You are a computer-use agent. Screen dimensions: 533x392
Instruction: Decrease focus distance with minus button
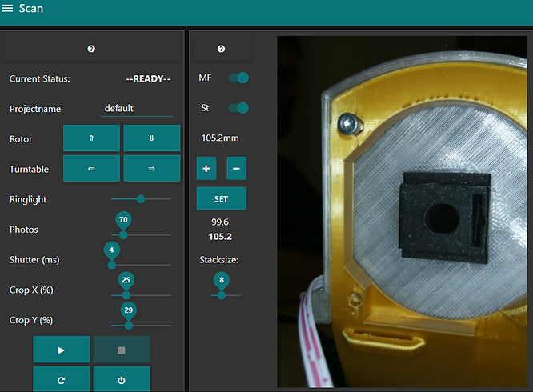coord(236,169)
